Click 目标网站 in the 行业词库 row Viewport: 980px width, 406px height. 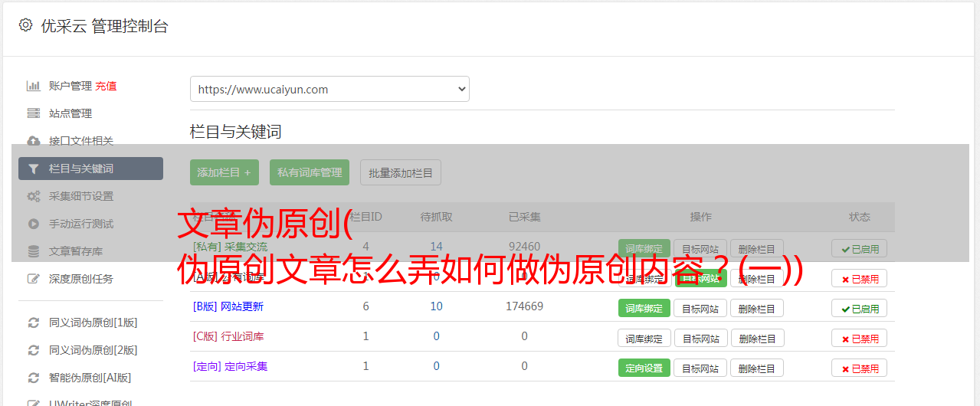(700, 338)
